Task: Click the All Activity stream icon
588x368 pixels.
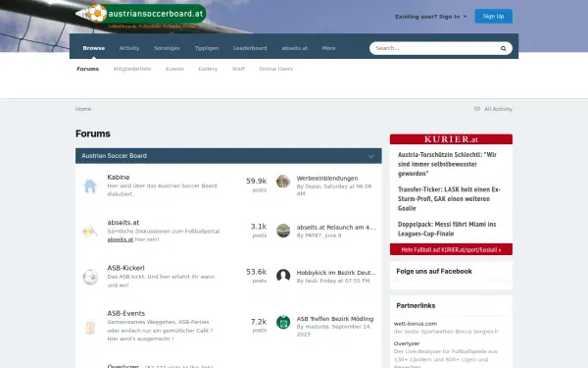Action: coord(477,109)
